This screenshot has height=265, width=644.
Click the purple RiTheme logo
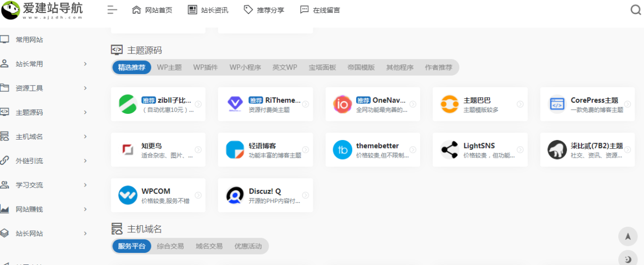pos(235,104)
